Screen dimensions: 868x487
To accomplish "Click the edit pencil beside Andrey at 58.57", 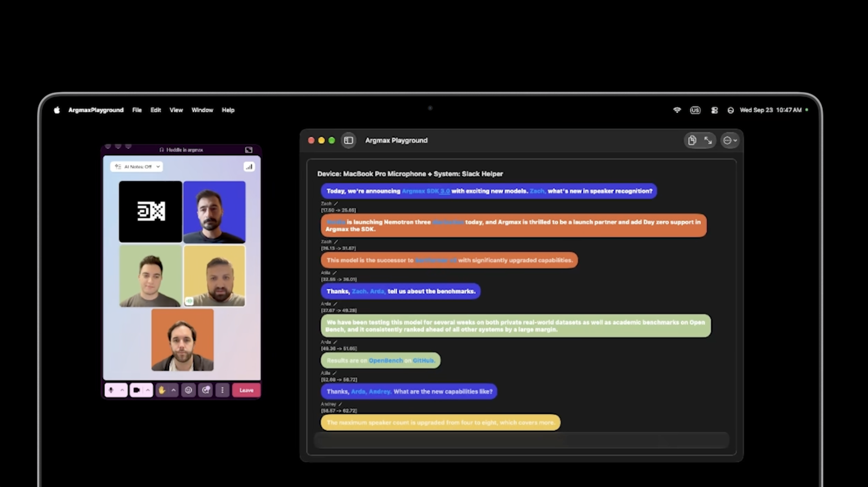I will (340, 404).
